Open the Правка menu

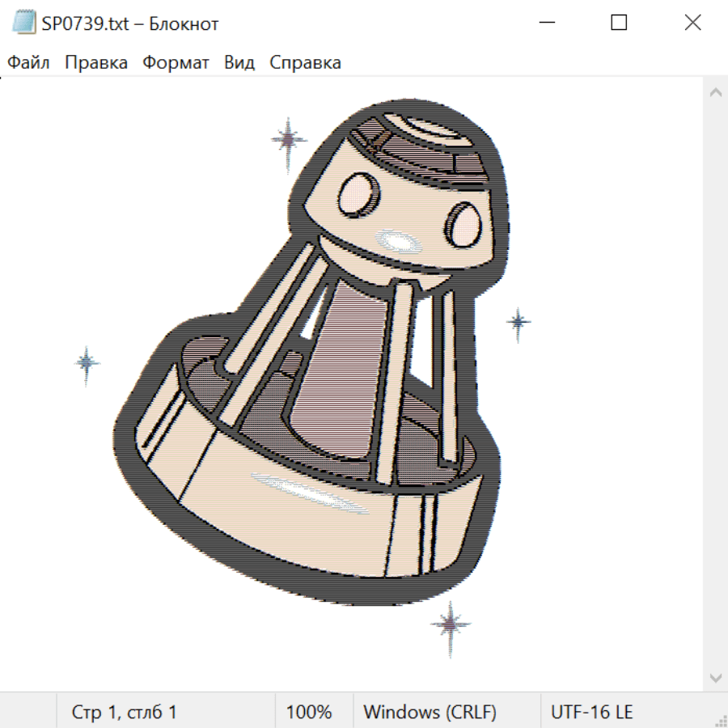96,63
